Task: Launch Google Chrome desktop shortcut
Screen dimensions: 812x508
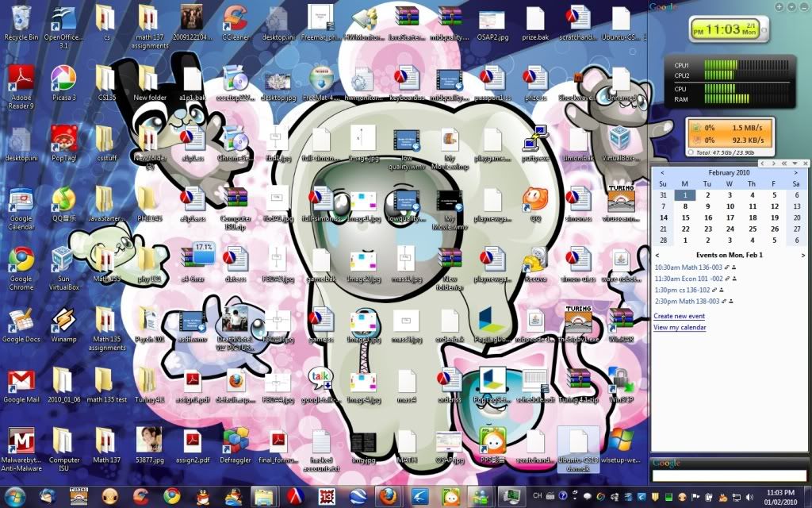Action: [x=21, y=268]
